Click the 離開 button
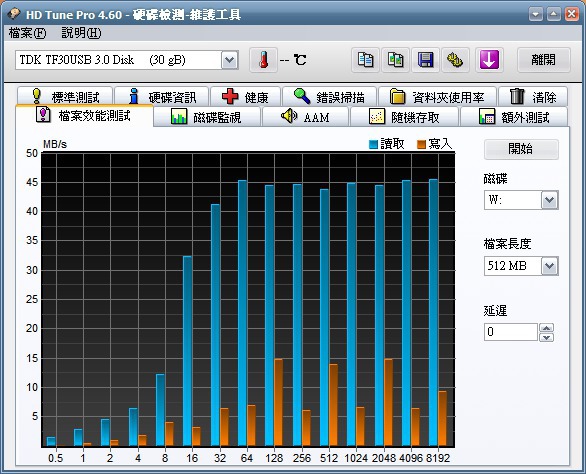 tap(544, 60)
